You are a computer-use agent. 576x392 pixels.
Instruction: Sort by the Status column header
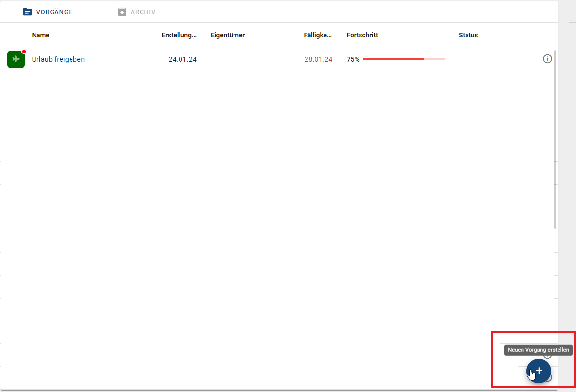pos(468,35)
